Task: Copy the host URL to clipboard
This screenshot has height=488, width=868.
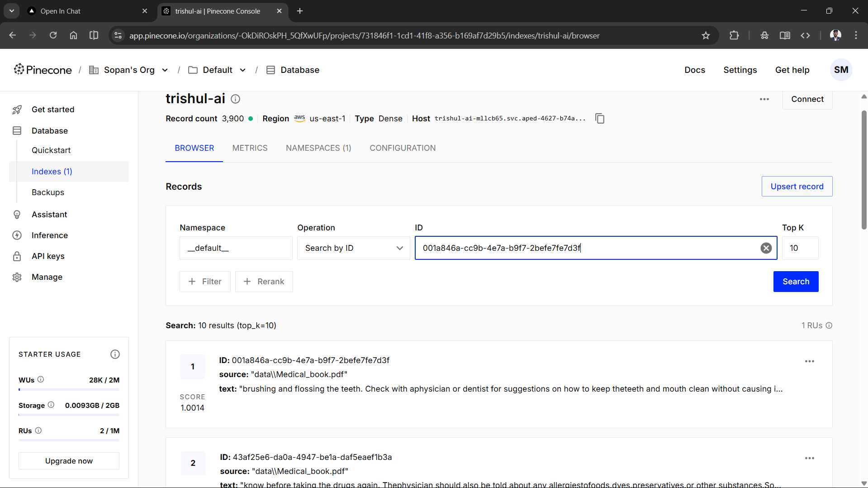Action: click(x=600, y=119)
